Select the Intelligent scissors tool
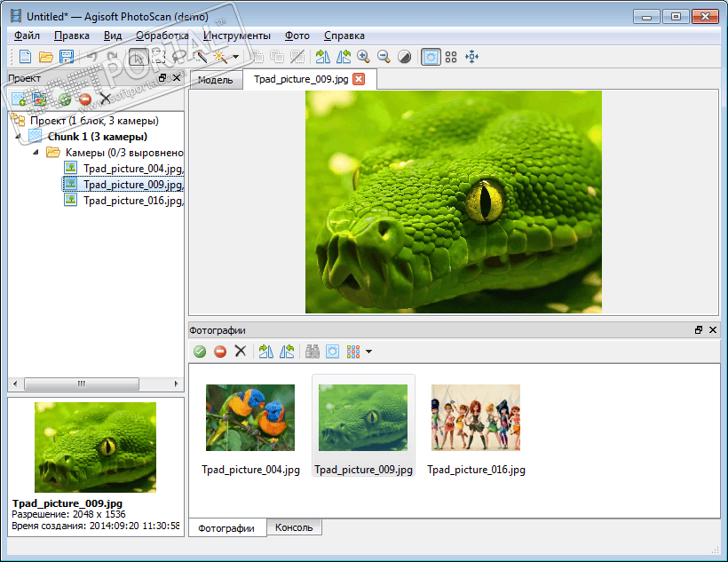This screenshot has height=562, width=728. tap(178, 57)
